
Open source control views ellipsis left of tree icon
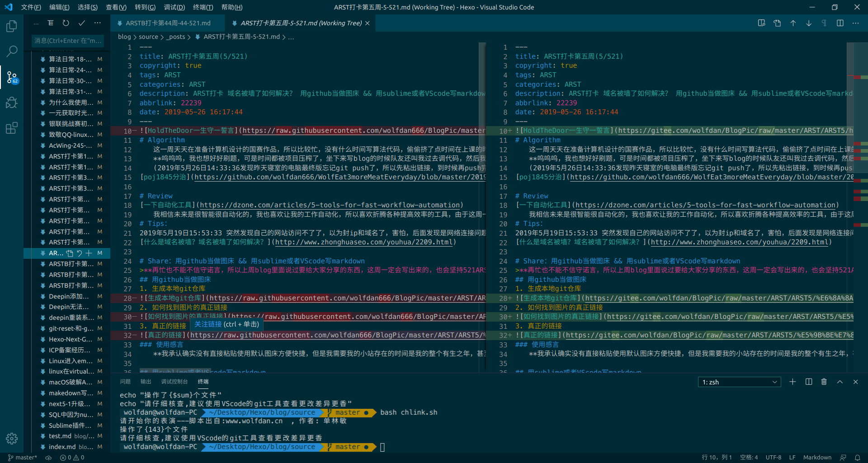36,23
